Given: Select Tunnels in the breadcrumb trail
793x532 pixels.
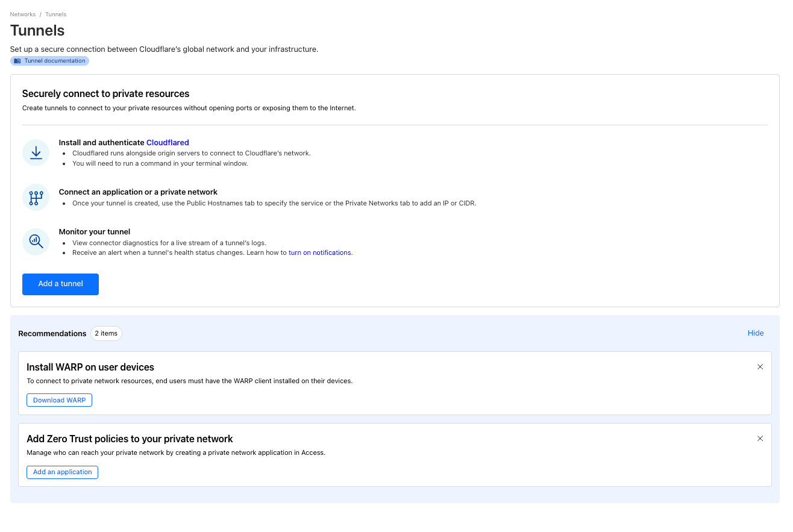Looking at the screenshot, I should click(x=56, y=14).
